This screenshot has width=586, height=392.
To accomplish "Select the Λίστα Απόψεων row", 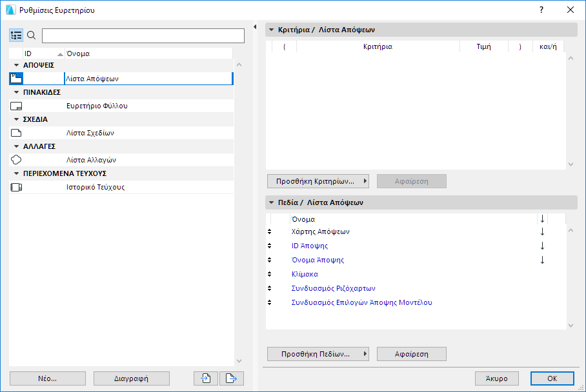I will coord(121,79).
